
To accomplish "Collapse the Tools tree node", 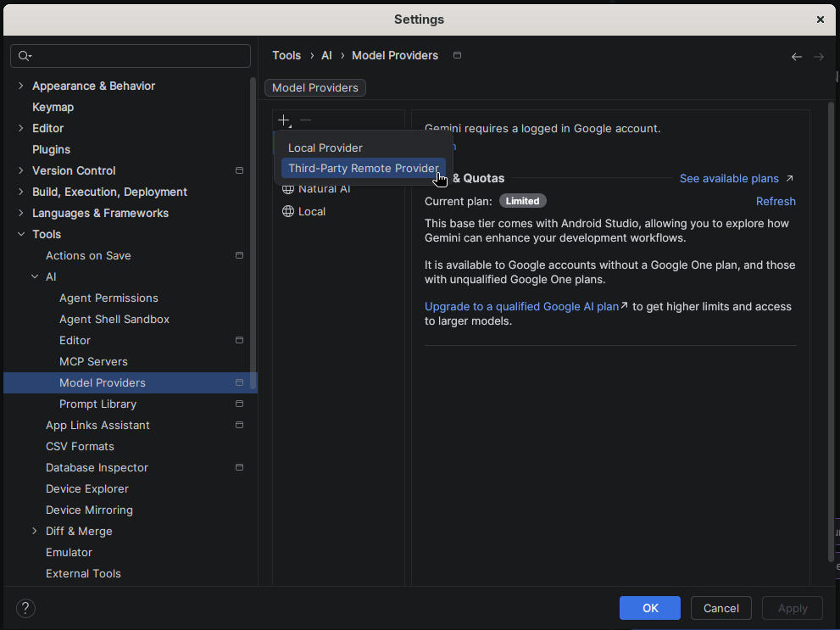I will tap(21, 234).
